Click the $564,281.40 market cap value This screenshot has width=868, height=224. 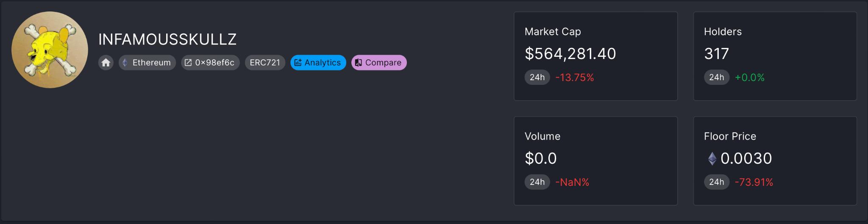(x=570, y=54)
